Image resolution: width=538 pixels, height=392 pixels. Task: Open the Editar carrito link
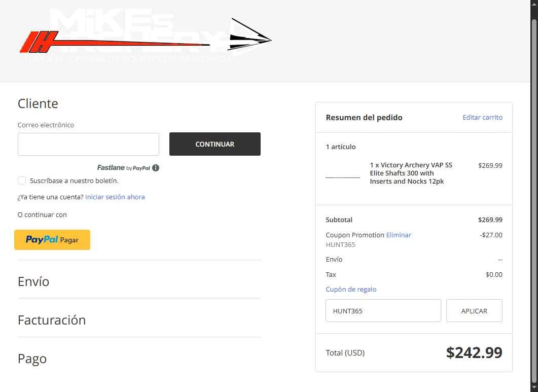(482, 117)
